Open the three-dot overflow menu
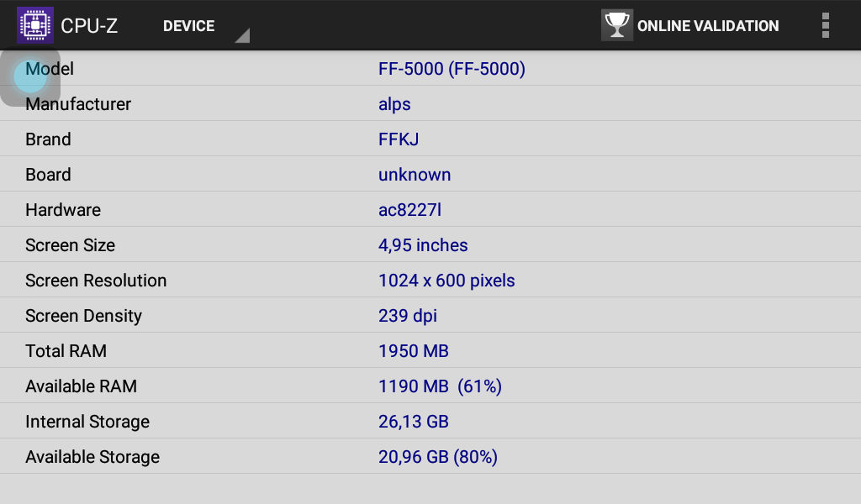Screen dimensions: 861x504 click(826, 25)
